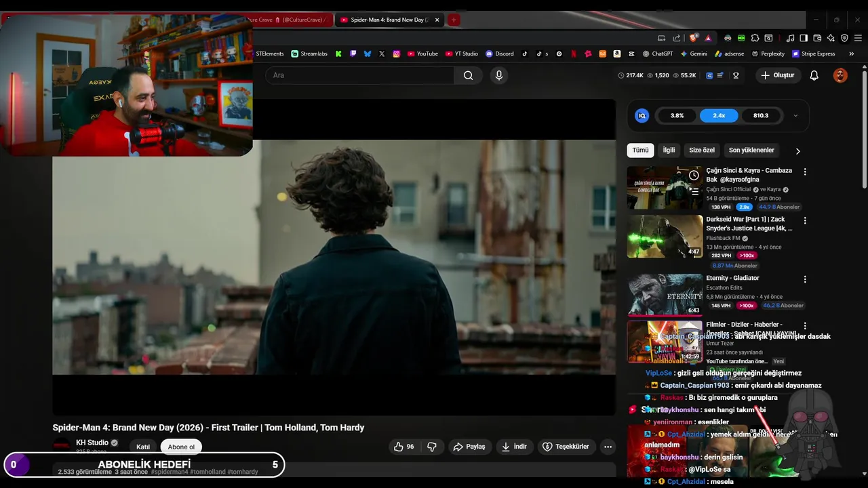Open options menu for the Darkseid War video
The height and width of the screenshot is (488, 868).
805,221
